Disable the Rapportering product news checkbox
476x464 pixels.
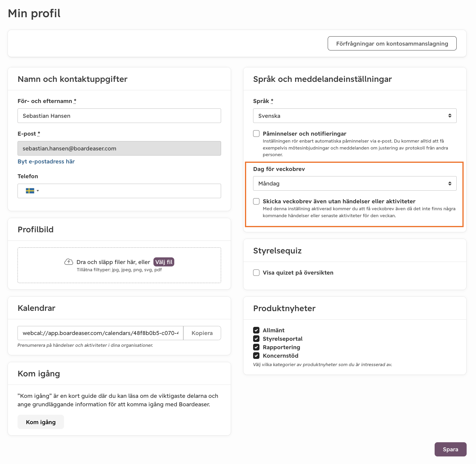[256, 347]
